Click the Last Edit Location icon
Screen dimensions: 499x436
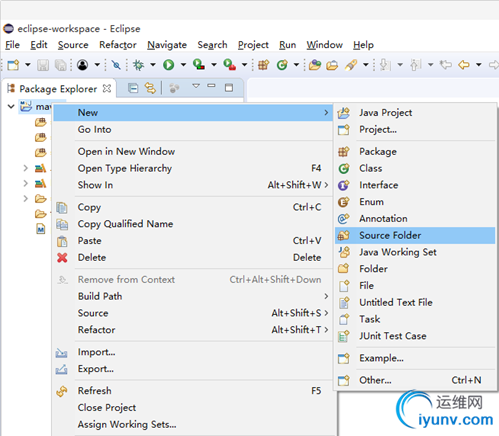(445, 65)
